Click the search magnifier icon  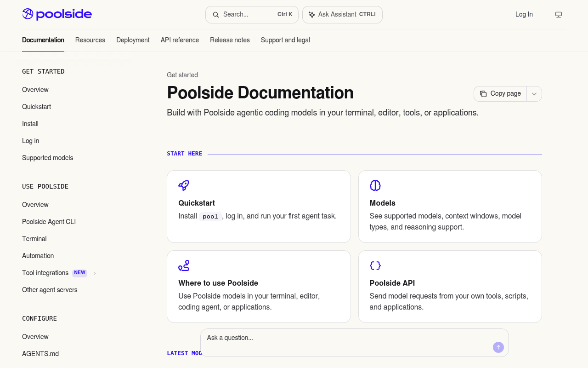[216, 15]
